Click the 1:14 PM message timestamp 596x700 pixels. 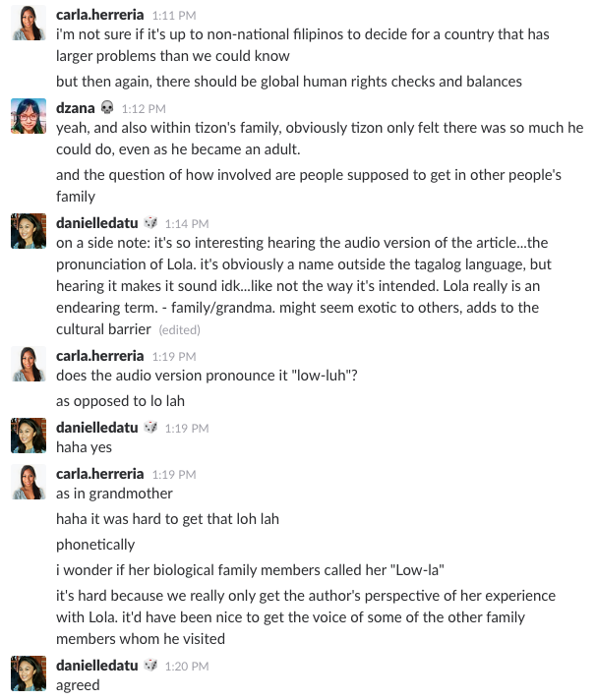[187, 223]
